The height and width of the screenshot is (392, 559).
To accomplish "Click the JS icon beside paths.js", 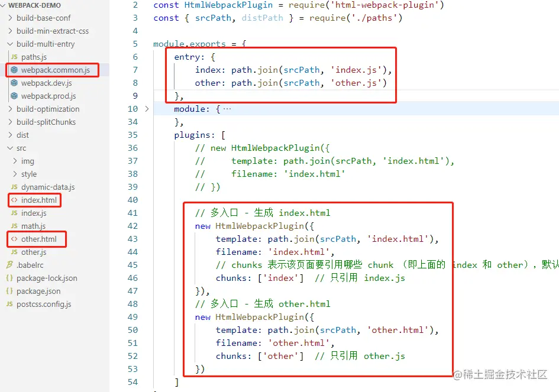I will [x=14, y=57].
